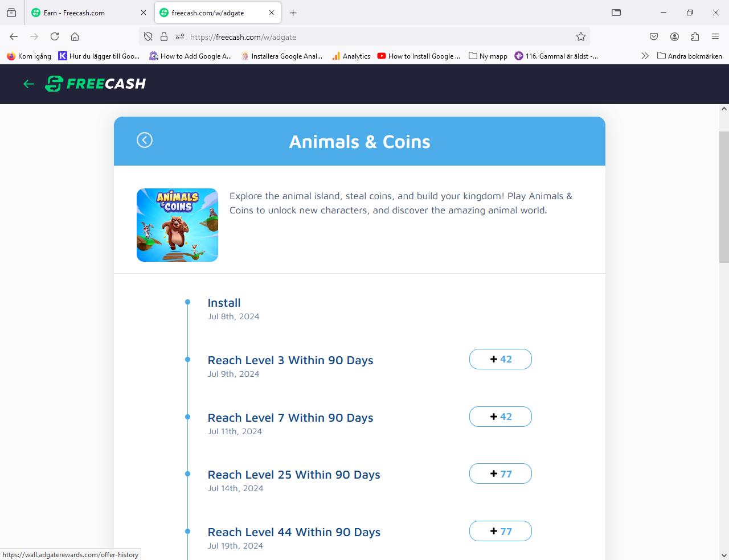The image size is (729, 560).
Task: Open the 'Kom igång' bookmark
Action: click(29, 56)
